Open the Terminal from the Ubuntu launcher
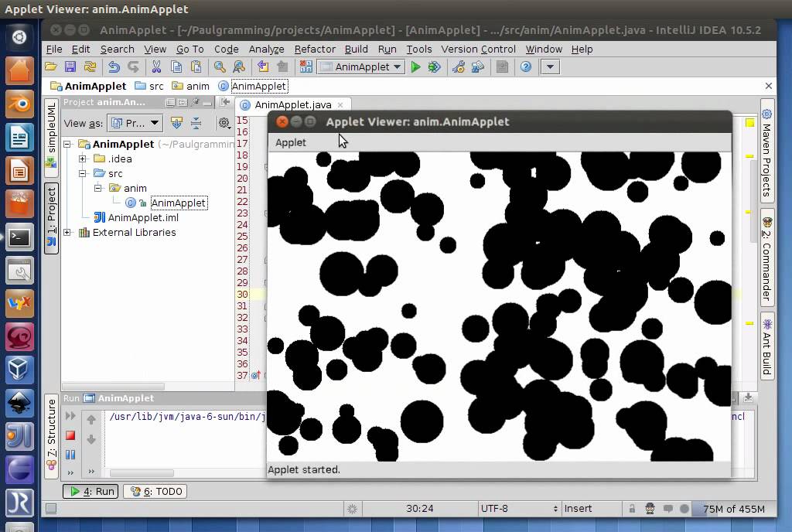The width and height of the screenshot is (792, 532). click(x=19, y=237)
